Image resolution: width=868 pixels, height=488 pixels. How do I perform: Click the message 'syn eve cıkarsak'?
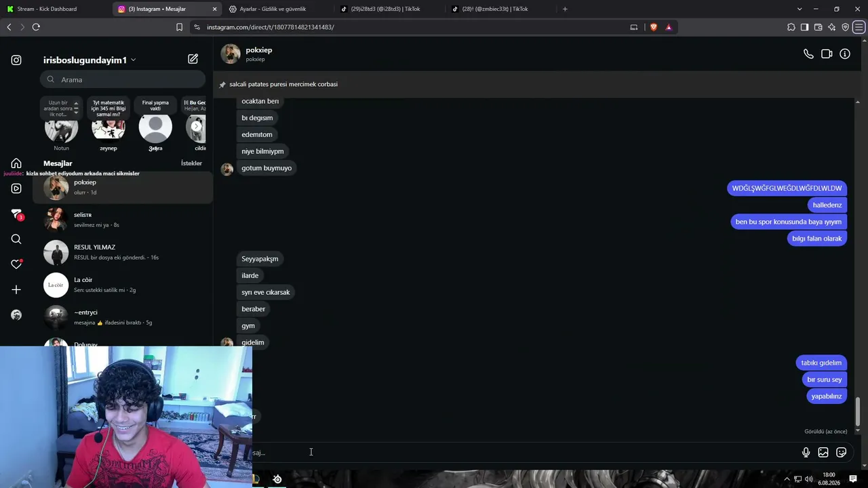click(266, 292)
